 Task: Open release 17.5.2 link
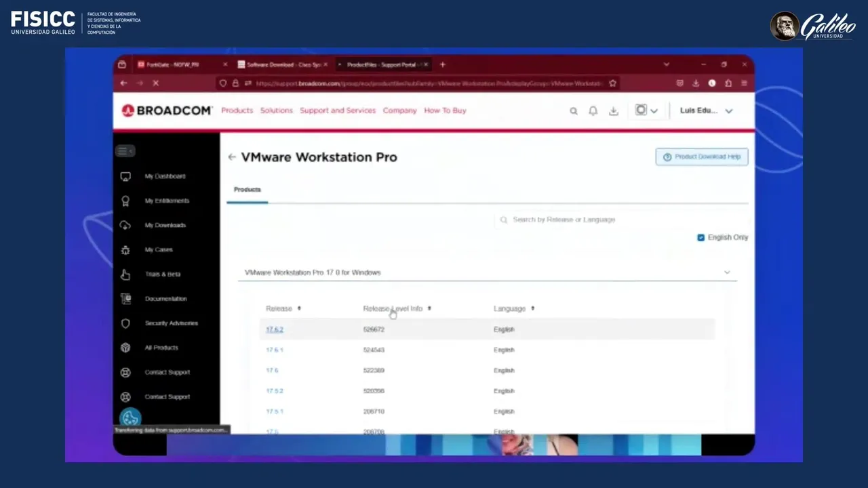point(275,391)
